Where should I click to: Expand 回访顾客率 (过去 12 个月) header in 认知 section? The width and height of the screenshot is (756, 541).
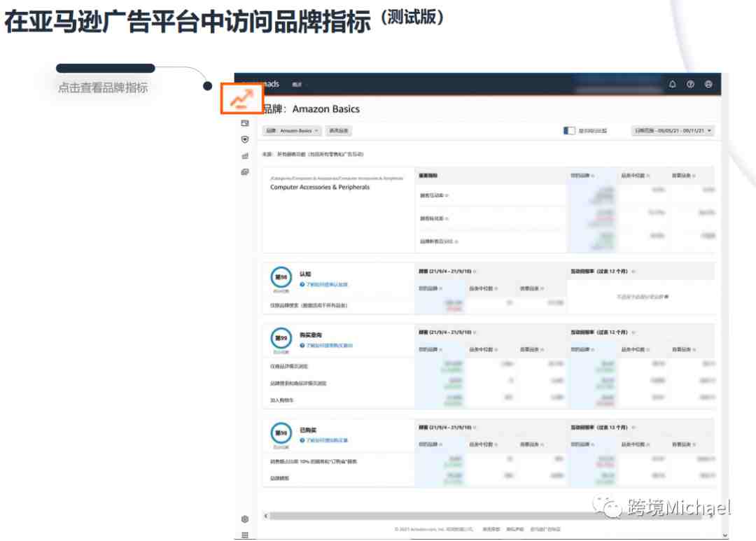click(603, 272)
